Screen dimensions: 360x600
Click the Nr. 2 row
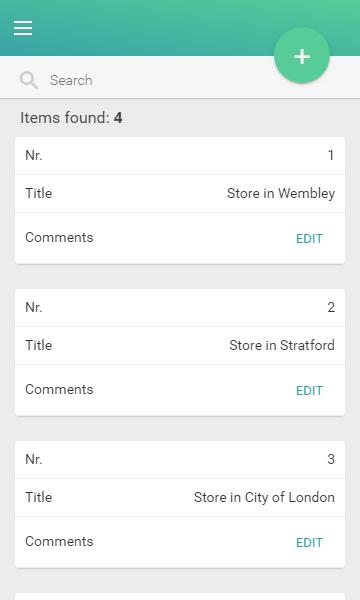pyautogui.click(x=180, y=308)
